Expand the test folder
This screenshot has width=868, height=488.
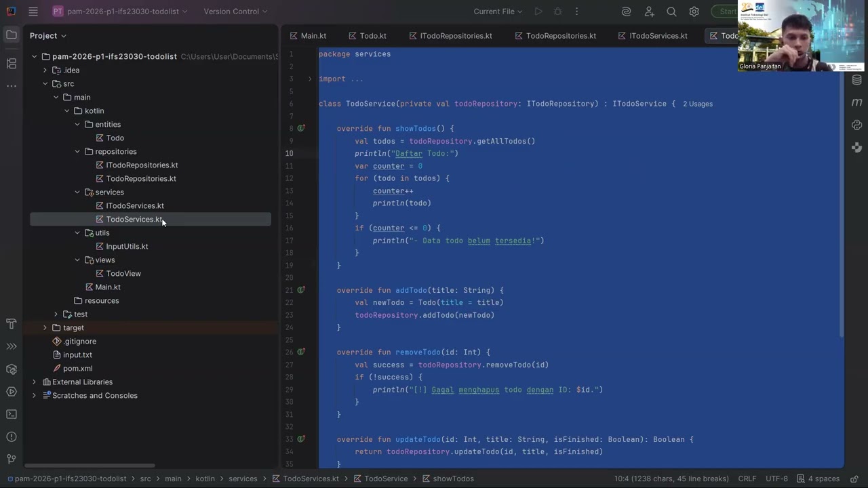click(x=56, y=314)
